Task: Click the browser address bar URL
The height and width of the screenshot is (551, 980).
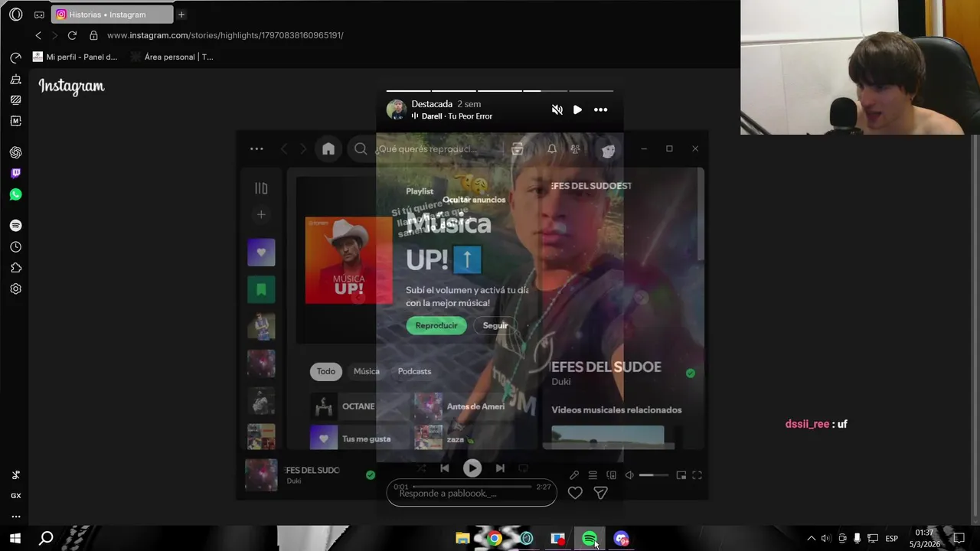Action: click(225, 35)
